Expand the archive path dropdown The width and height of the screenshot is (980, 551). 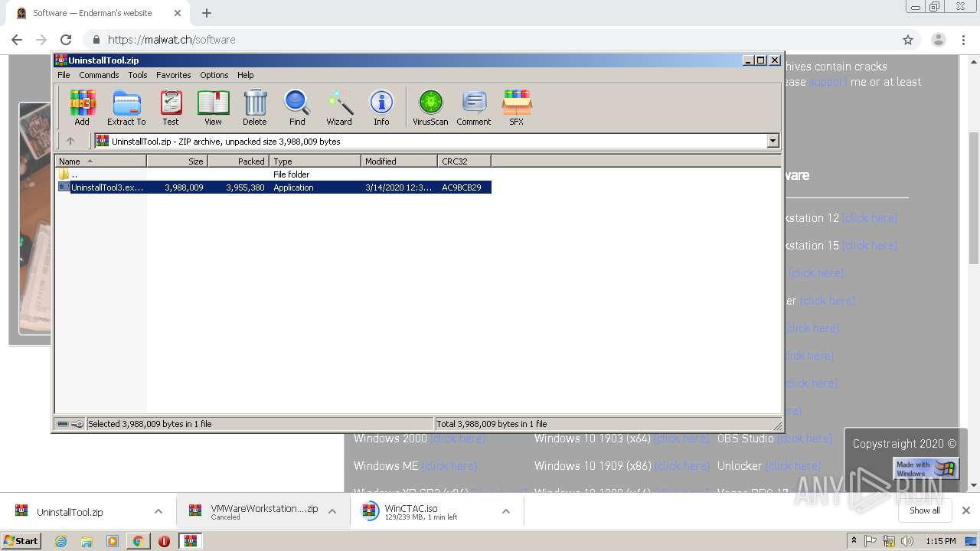click(773, 141)
